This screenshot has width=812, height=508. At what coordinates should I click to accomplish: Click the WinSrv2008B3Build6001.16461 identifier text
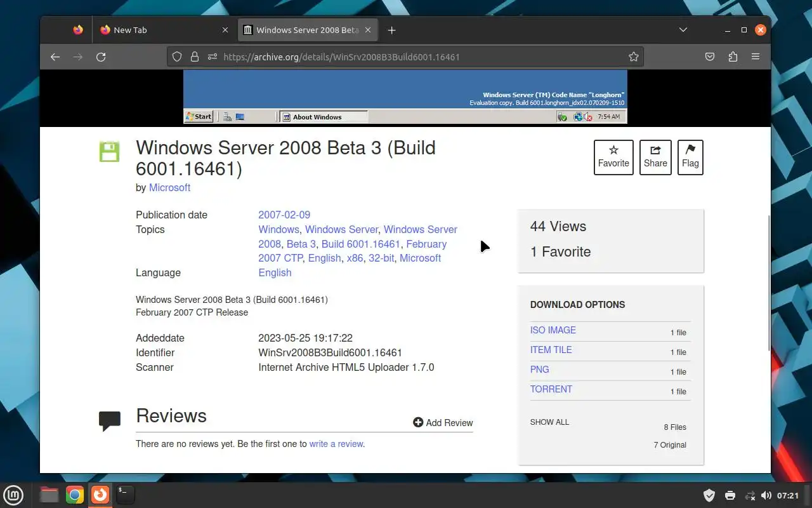(330, 352)
